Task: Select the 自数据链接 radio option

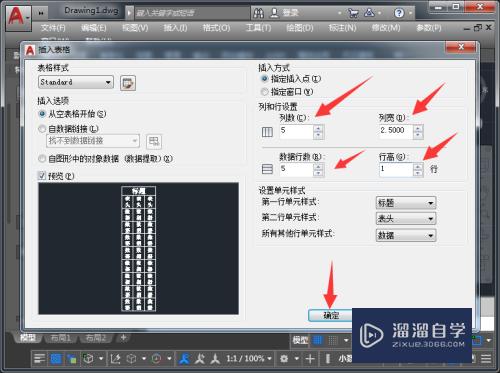Action: 42,129
